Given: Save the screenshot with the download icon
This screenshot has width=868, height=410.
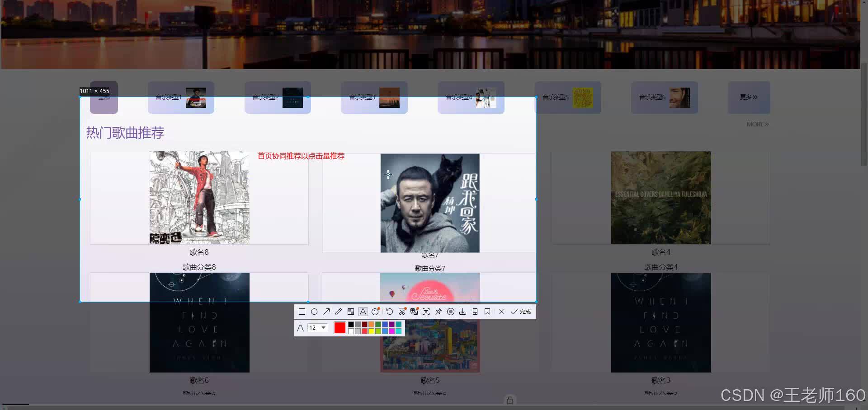Looking at the screenshot, I should tap(462, 312).
